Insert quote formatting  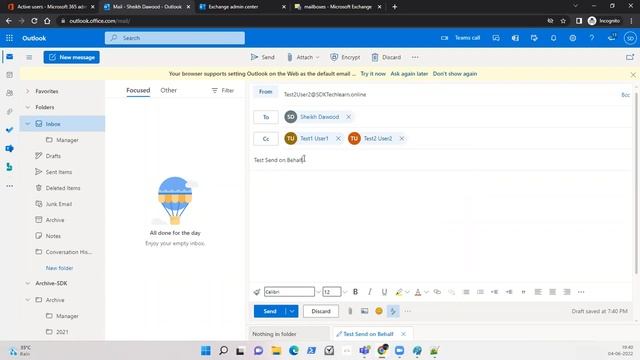click(x=523, y=292)
